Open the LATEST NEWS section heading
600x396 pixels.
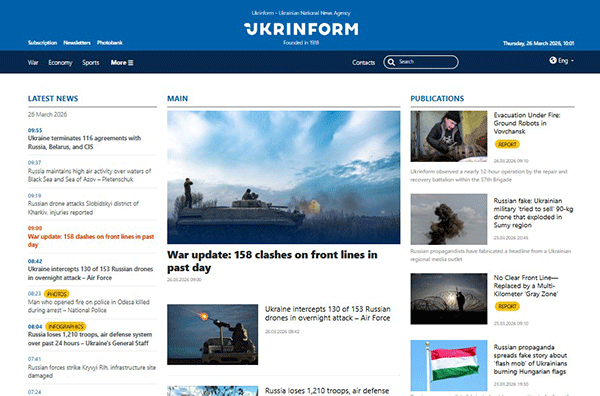pyautogui.click(x=53, y=99)
